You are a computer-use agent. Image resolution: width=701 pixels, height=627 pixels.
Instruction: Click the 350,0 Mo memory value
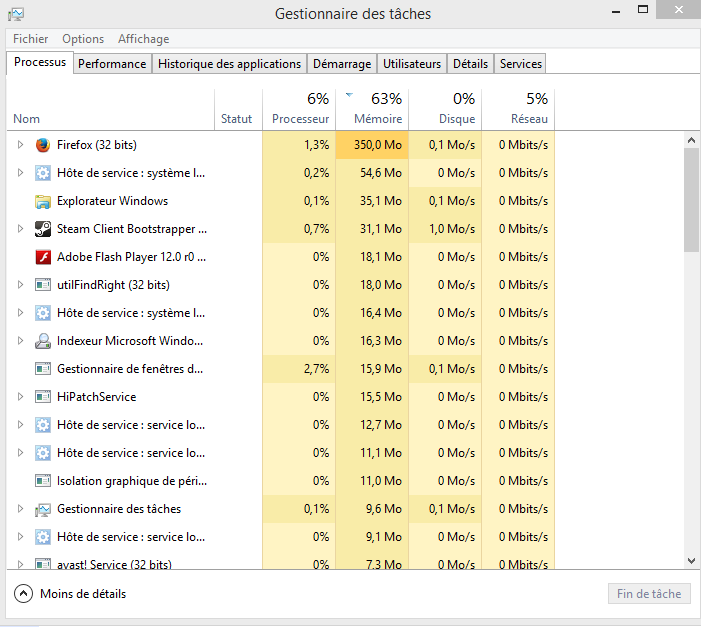(x=378, y=145)
